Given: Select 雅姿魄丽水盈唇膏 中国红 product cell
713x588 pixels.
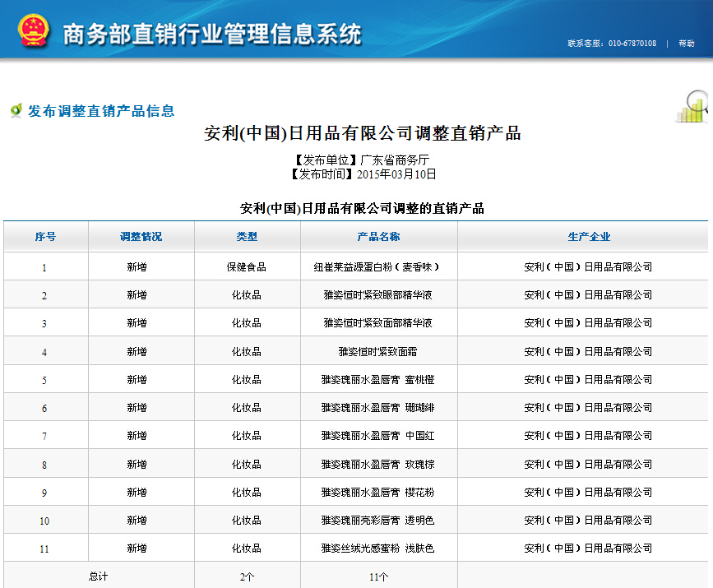Looking at the screenshot, I should (x=378, y=436).
